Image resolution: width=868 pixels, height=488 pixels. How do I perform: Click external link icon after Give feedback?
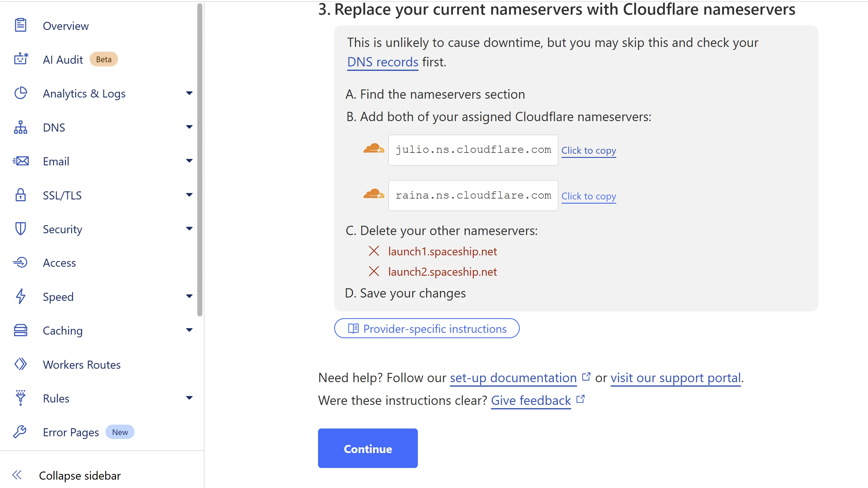(x=580, y=399)
